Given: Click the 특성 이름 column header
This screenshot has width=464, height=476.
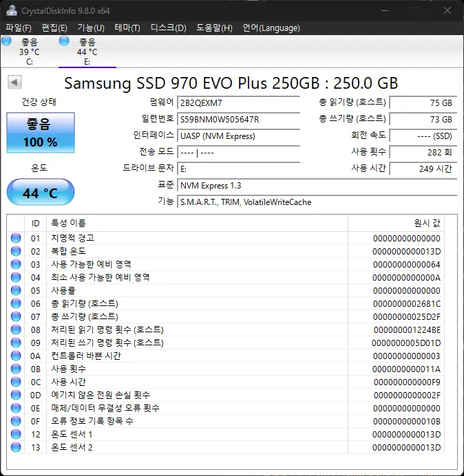Looking at the screenshot, I should (197, 224).
